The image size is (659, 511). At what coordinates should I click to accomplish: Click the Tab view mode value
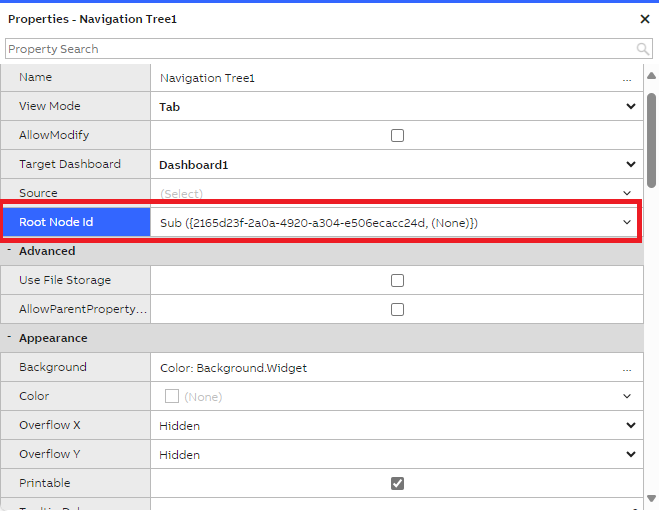(x=169, y=107)
